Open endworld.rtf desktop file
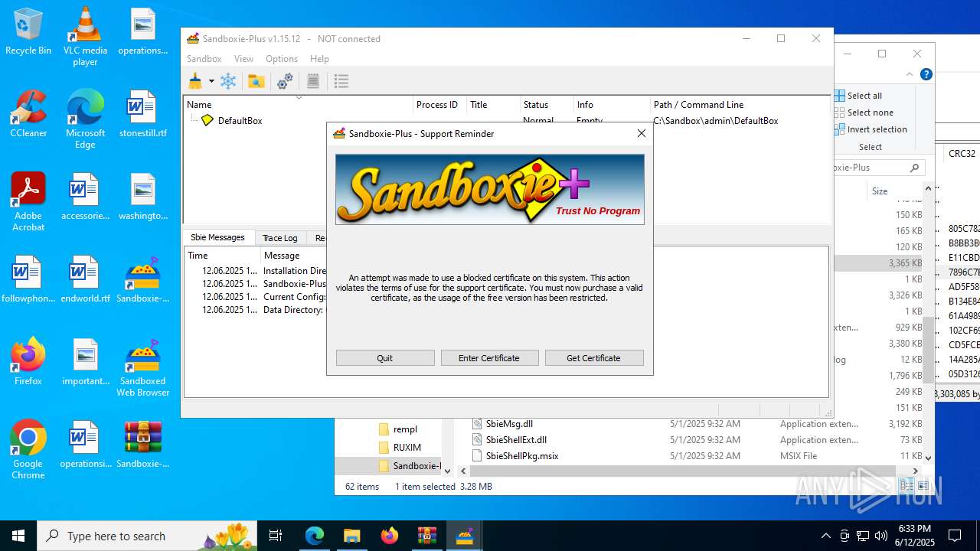This screenshot has height=551, width=980. (x=85, y=279)
